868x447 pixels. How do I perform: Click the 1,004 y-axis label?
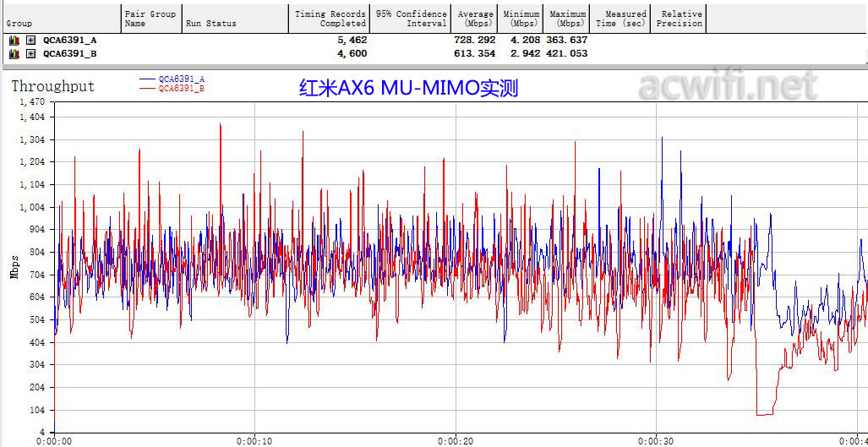coord(34,208)
